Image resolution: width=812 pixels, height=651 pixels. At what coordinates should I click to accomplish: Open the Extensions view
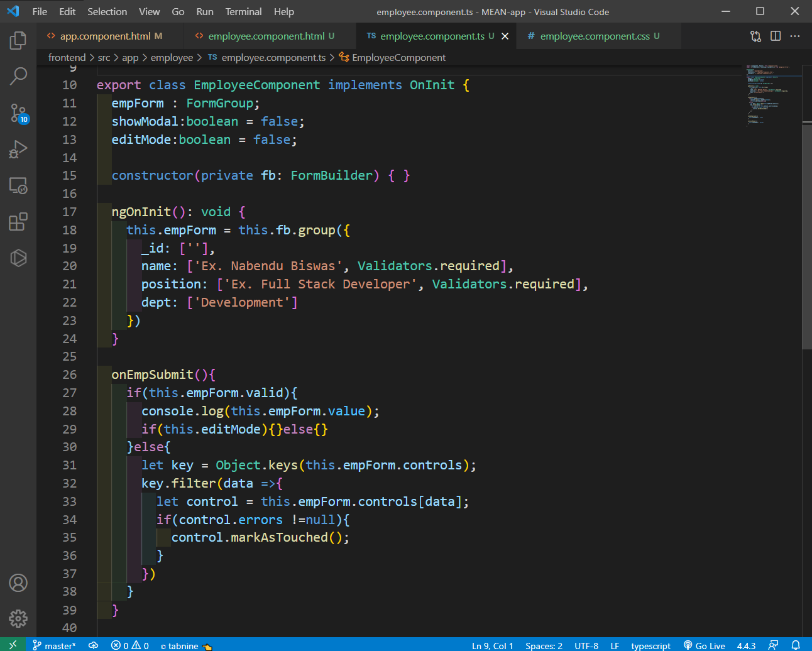coord(18,222)
